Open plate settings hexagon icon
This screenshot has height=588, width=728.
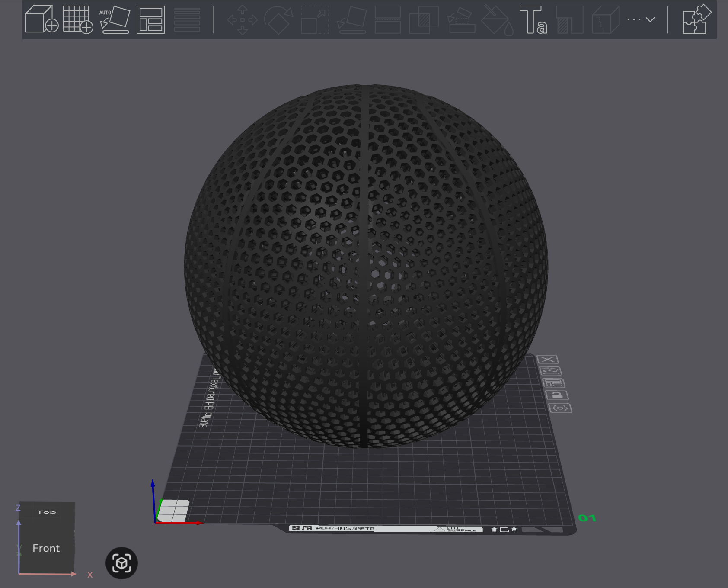point(560,408)
